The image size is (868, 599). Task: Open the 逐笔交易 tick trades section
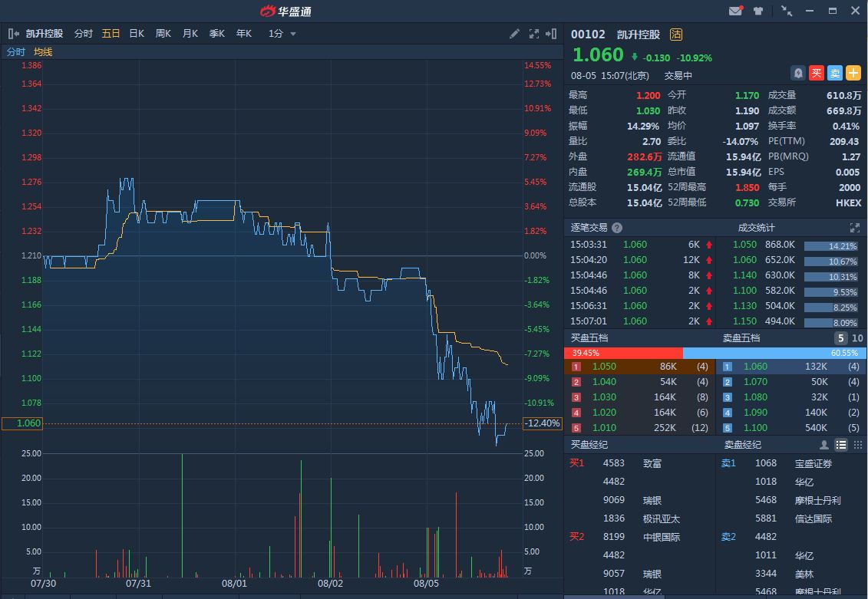tap(589, 227)
